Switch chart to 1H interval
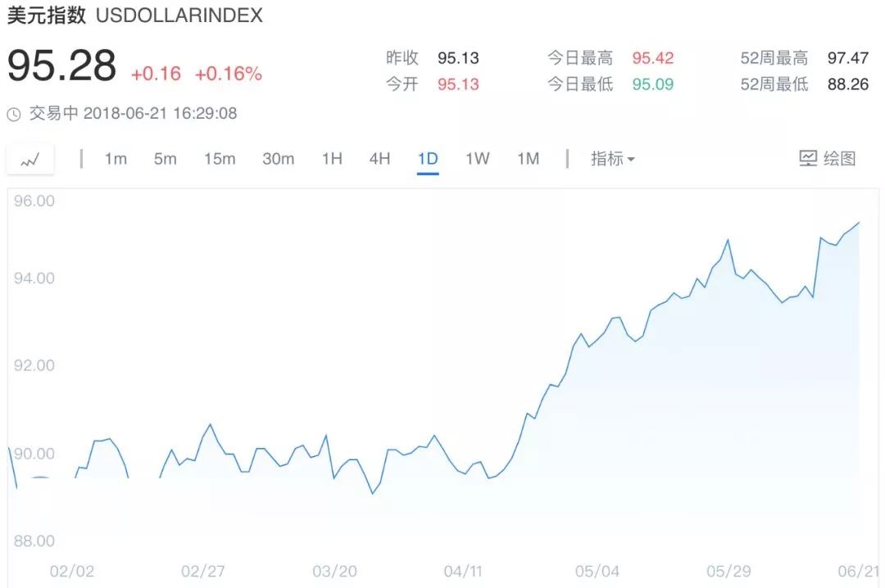This screenshot has width=885, height=588. (x=332, y=159)
